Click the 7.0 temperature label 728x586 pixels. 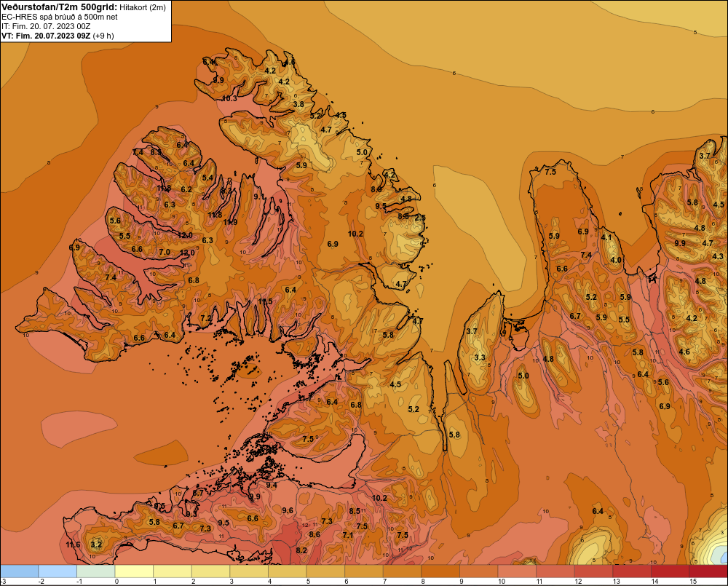[x=165, y=252]
